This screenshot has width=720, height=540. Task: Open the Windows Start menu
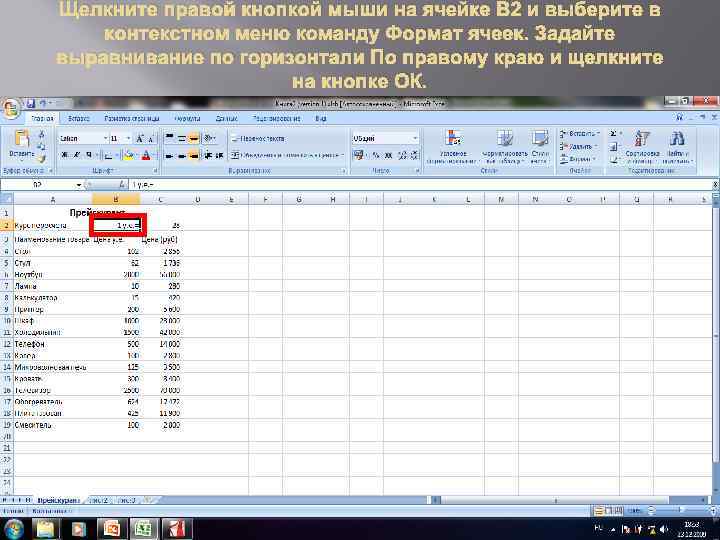(13, 529)
